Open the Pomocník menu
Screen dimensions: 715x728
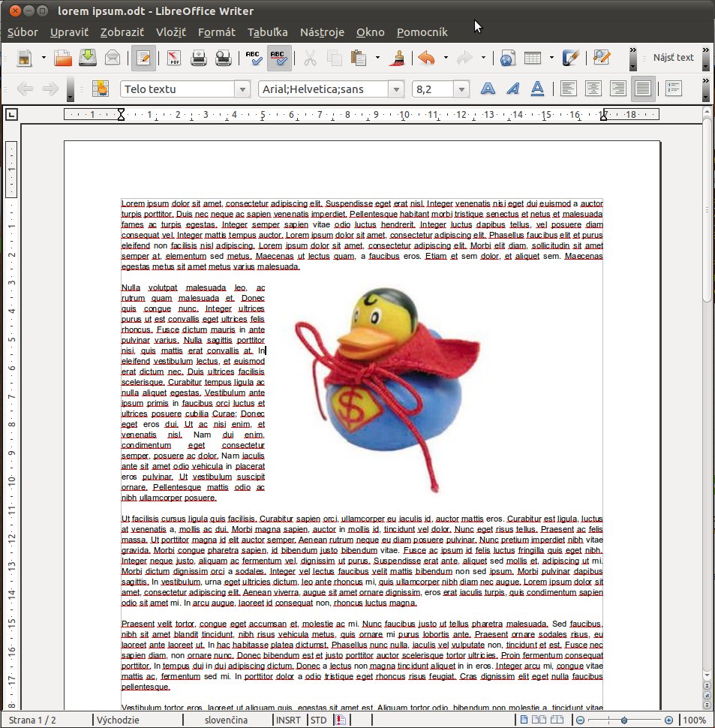tap(422, 32)
